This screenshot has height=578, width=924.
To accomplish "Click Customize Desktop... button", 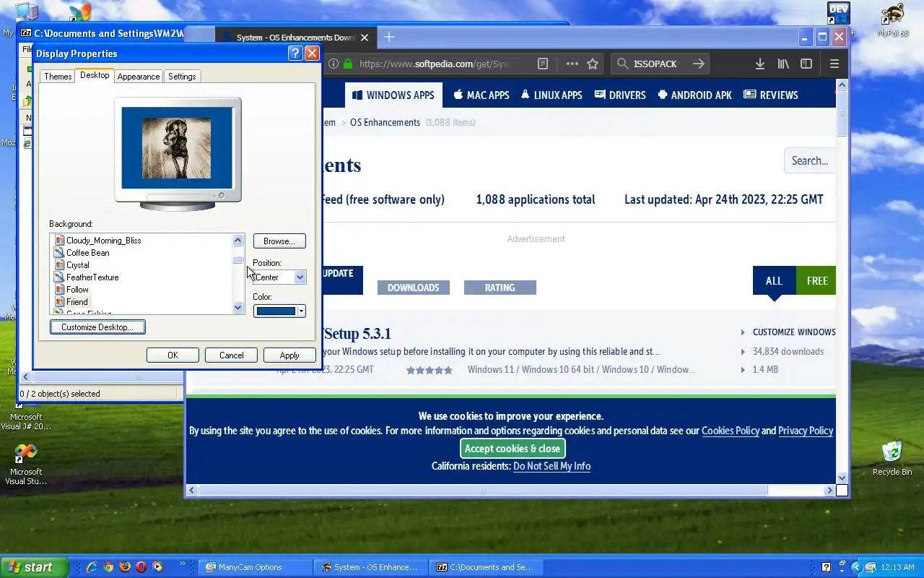I will [97, 327].
